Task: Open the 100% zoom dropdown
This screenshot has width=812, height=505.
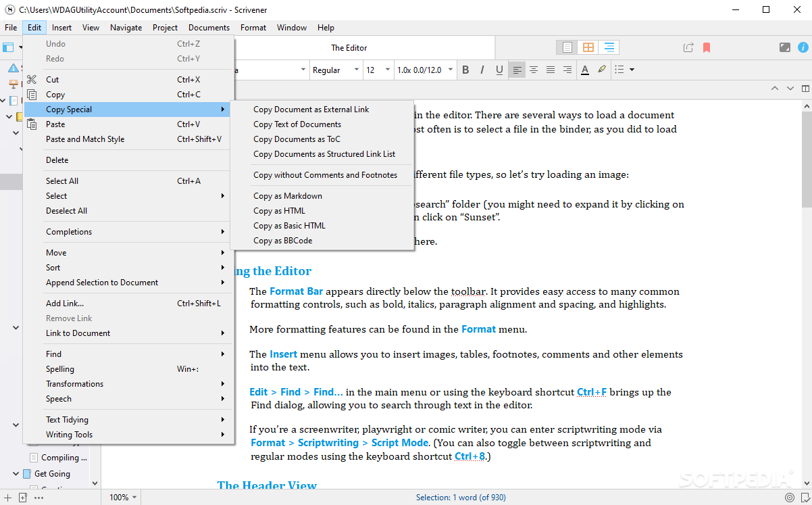Action: (x=123, y=498)
